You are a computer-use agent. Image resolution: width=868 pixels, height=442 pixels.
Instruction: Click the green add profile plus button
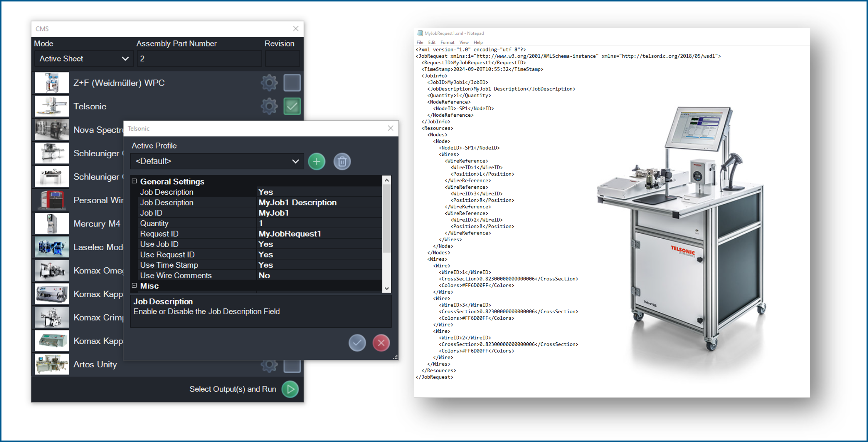(317, 162)
